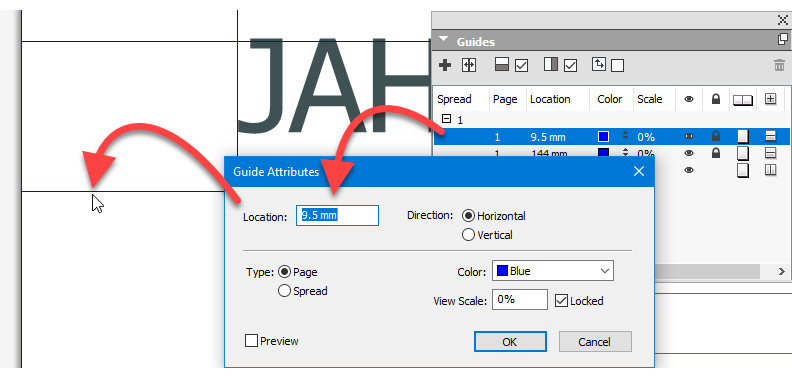This screenshot has width=792, height=380.
Task: Click the Location column header
Action: pyautogui.click(x=550, y=100)
